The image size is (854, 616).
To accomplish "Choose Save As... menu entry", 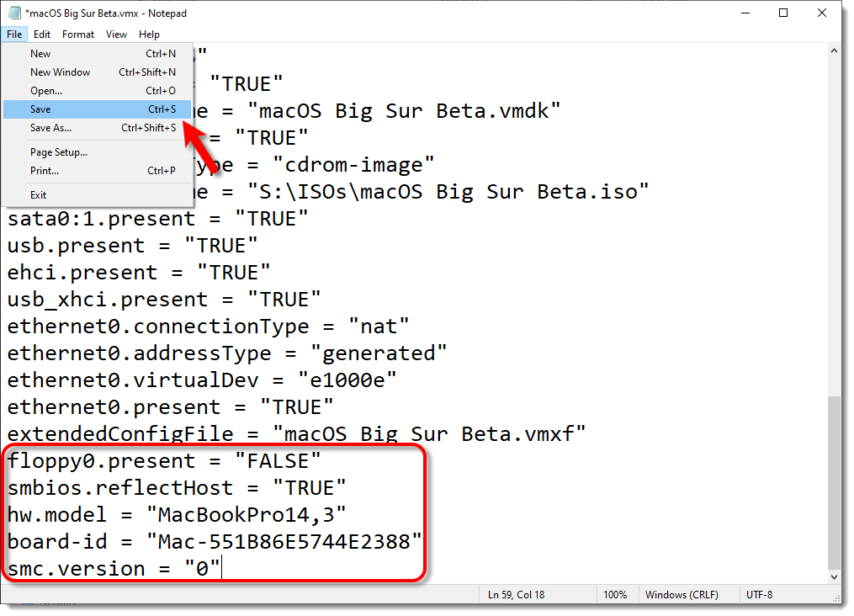I will 98,128.
